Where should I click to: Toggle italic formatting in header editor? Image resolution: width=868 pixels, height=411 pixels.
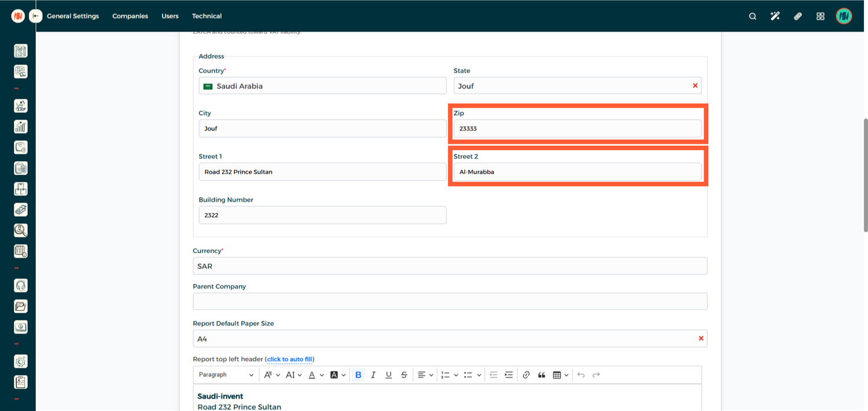[373, 375]
